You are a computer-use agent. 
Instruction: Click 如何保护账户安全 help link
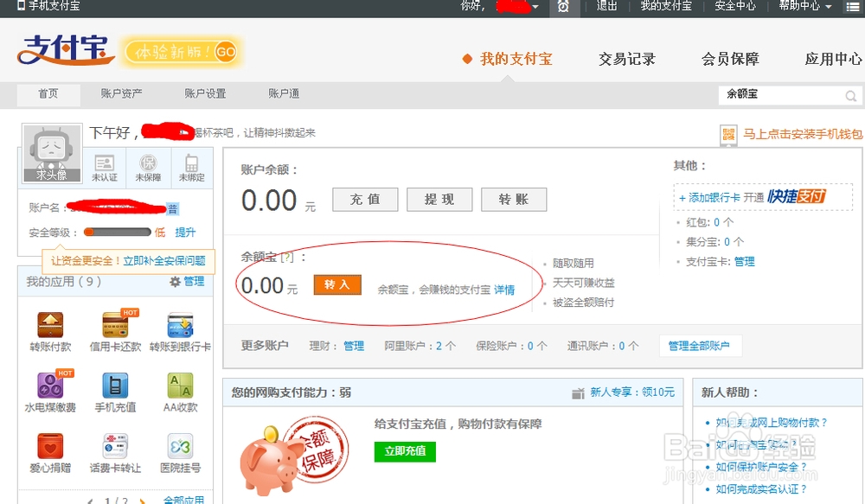coord(761,467)
